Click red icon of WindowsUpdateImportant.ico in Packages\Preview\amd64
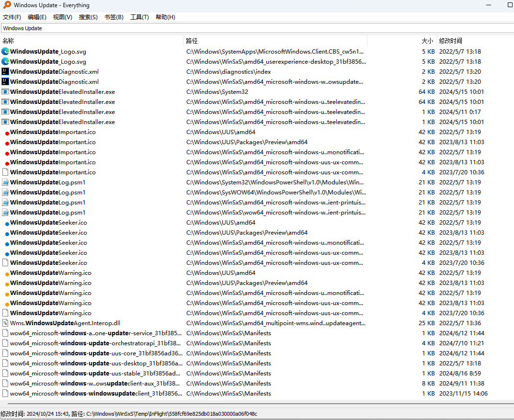Viewport: 514px width, 420px height. pyautogui.click(x=7, y=144)
